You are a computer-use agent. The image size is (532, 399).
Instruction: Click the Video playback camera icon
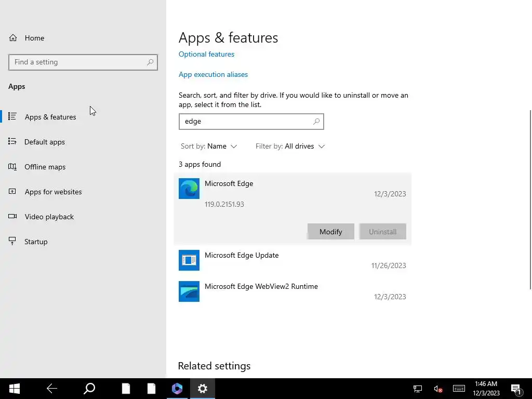[x=12, y=217]
